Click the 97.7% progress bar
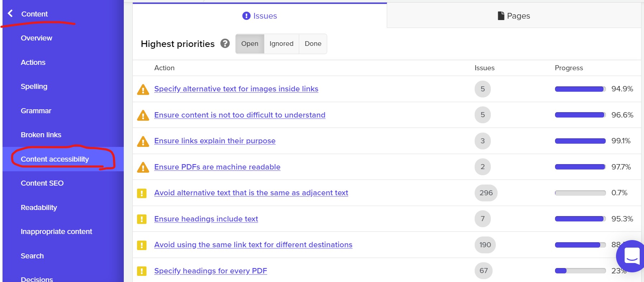 coord(580,167)
